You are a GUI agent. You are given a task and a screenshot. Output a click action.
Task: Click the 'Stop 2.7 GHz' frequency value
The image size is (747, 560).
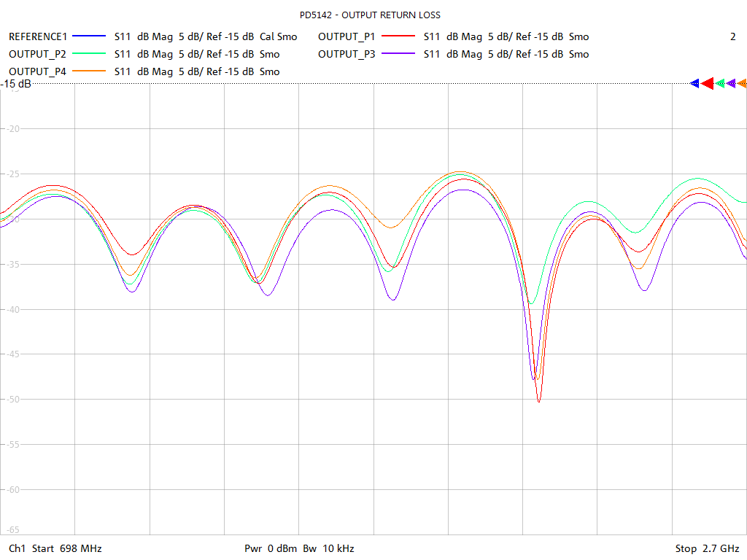tap(707, 548)
